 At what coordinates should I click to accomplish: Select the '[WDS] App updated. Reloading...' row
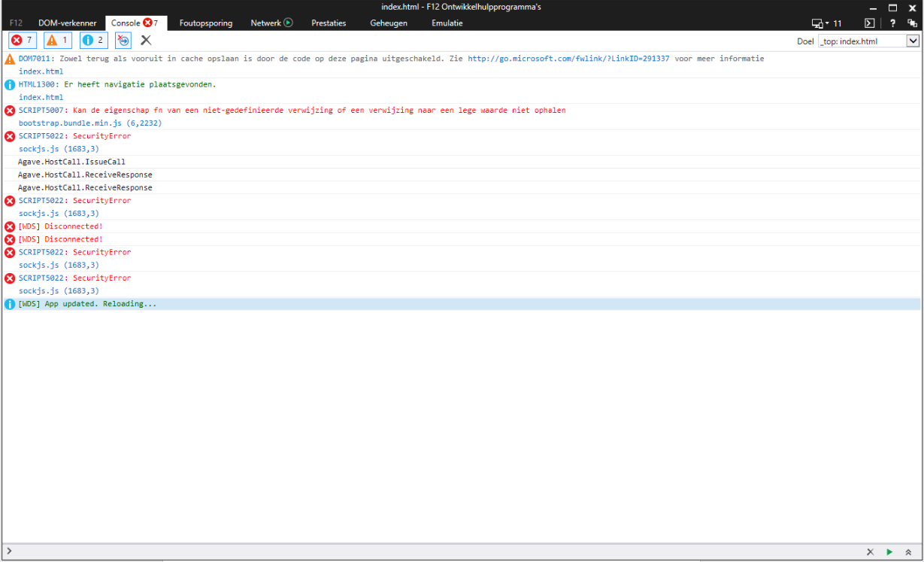pyautogui.click(x=462, y=304)
